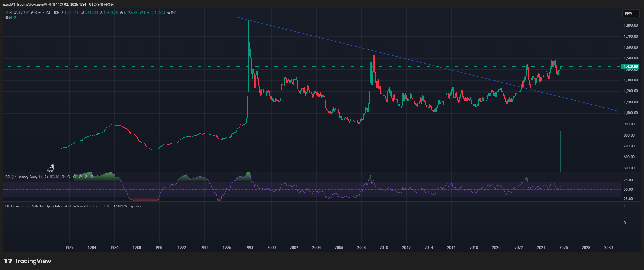Click the dinosaur icon on the chart
Viewport: 644px width, 270px height.
51,168
